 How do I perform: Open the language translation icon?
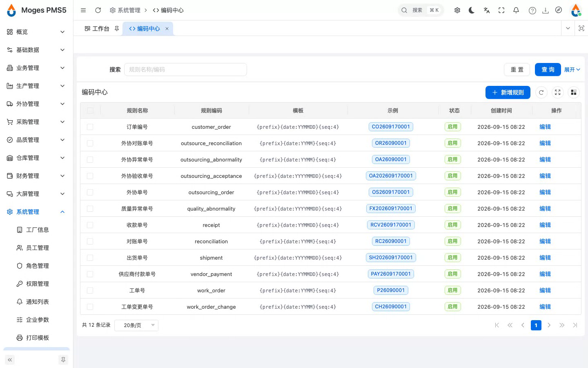pyautogui.click(x=486, y=10)
